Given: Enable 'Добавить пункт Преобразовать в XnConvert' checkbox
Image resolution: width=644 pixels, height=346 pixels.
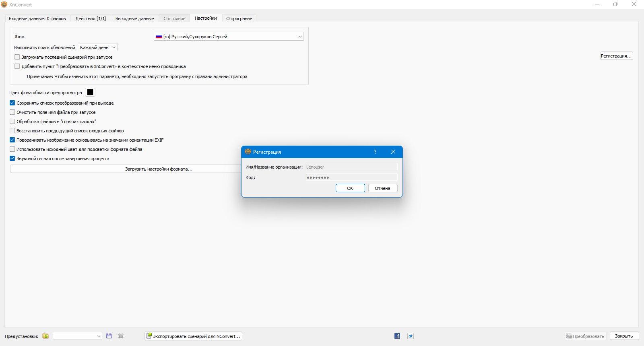Looking at the screenshot, I should 17,66.
